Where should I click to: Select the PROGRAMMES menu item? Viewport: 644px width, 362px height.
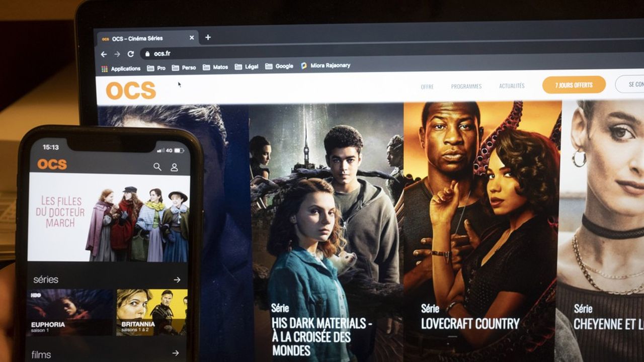click(466, 86)
